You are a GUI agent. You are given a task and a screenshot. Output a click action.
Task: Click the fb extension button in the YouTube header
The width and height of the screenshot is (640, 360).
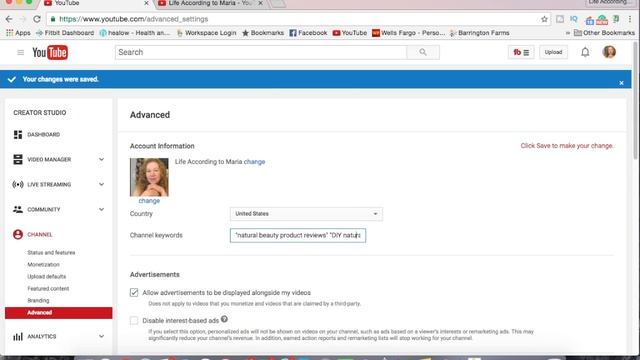click(521, 52)
